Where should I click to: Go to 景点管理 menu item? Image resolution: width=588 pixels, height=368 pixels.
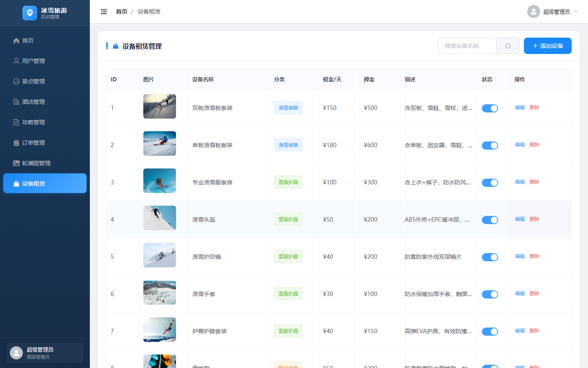coord(45,81)
